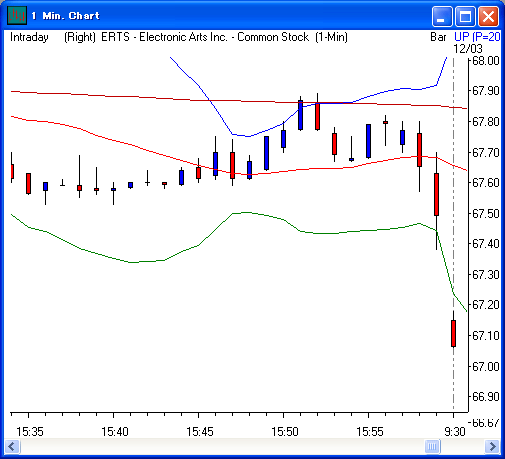Screen dimensions: 505x459
Task: Click the 1 Min. Chart title bar text
Action: tap(66, 16)
